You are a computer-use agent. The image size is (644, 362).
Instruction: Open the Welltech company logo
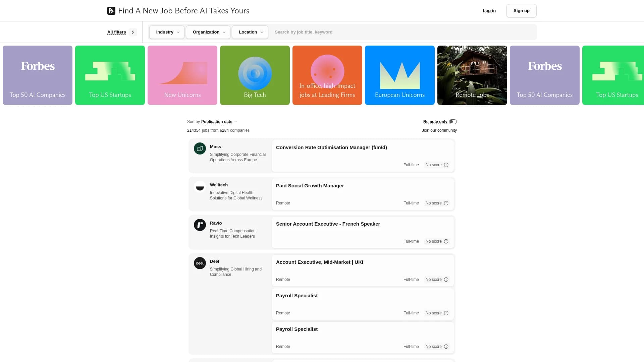[200, 187]
